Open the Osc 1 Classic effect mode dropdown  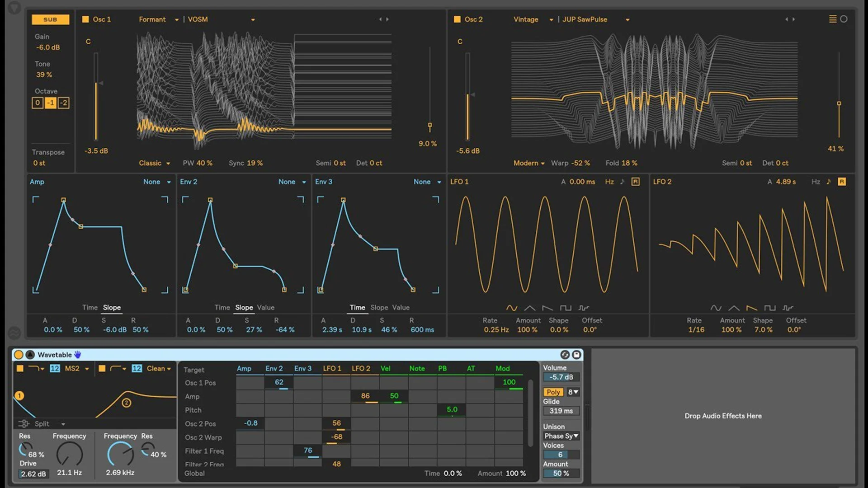(x=155, y=163)
